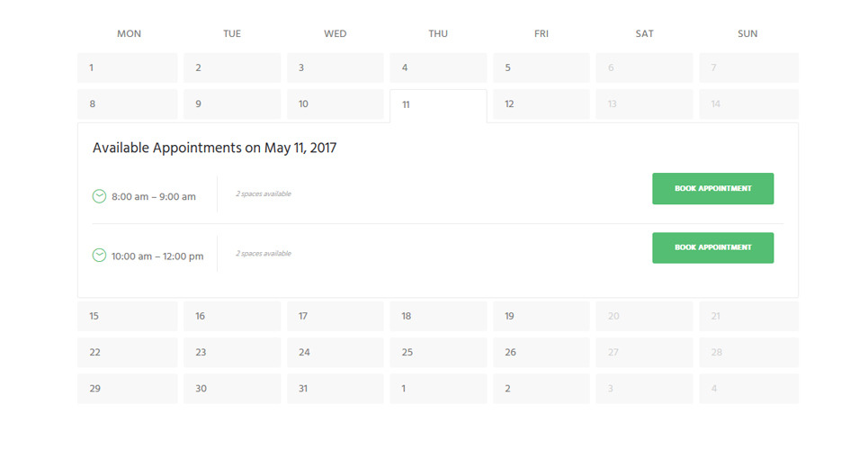Choose May 26 on the calendar
The height and width of the screenshot is (450, 868).
pos(541,353)
